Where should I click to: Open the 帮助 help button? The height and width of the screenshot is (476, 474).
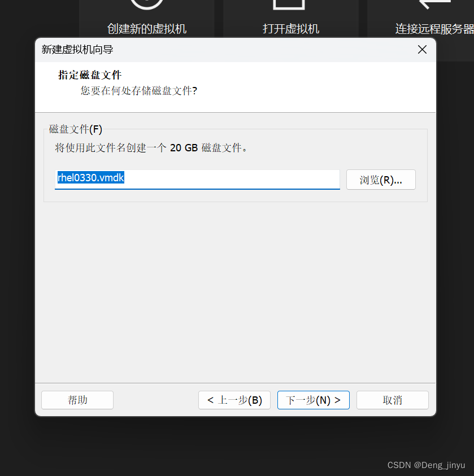(77, 400)
